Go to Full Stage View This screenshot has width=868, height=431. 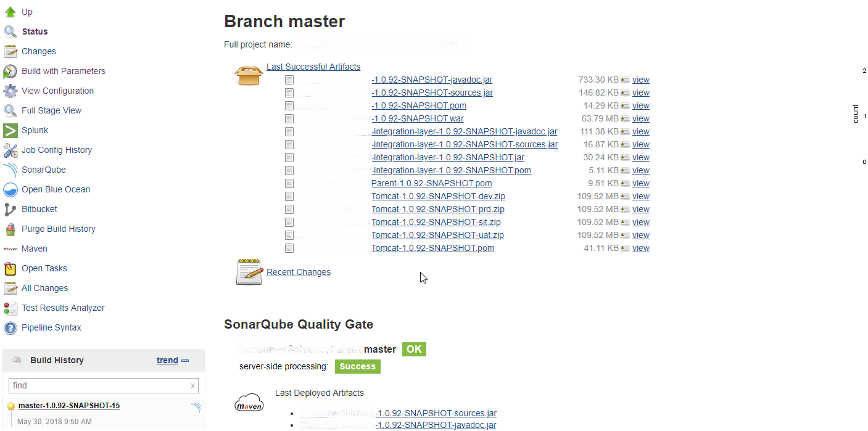(x=51, y=110)
